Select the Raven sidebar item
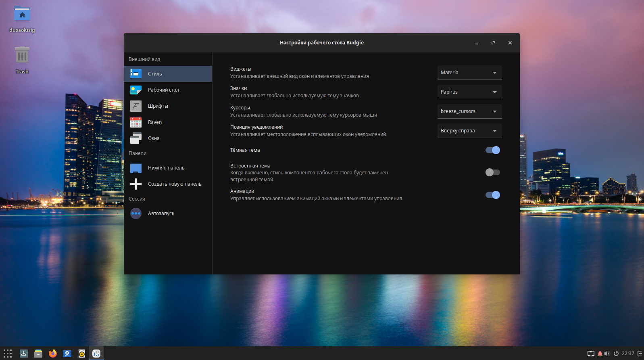Screen dimensions: 644x360 [155, 122]
